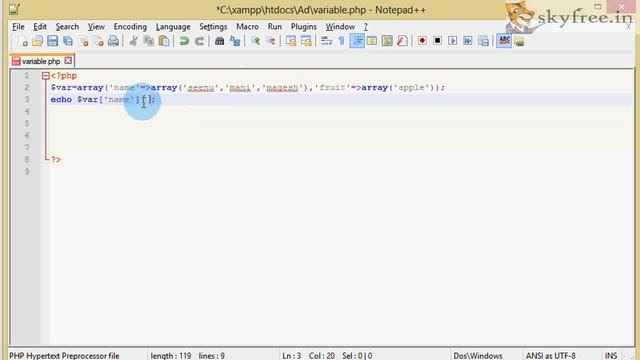Click Ln : 3 Col : 20 status entry
The width and height of the screenshot is (640, 360).
click(x=308, y=356)
